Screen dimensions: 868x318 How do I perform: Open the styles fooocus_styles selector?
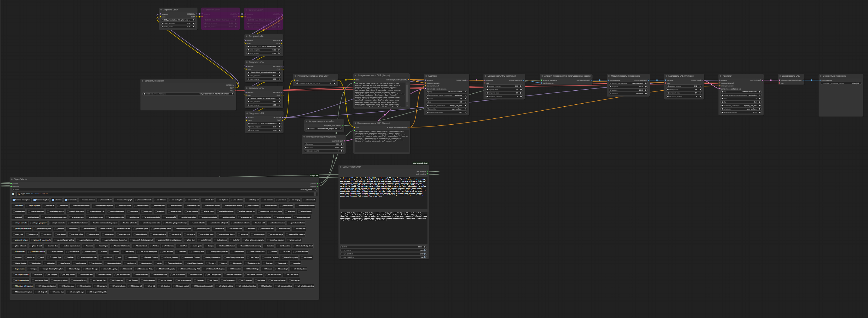click(164, 189)
